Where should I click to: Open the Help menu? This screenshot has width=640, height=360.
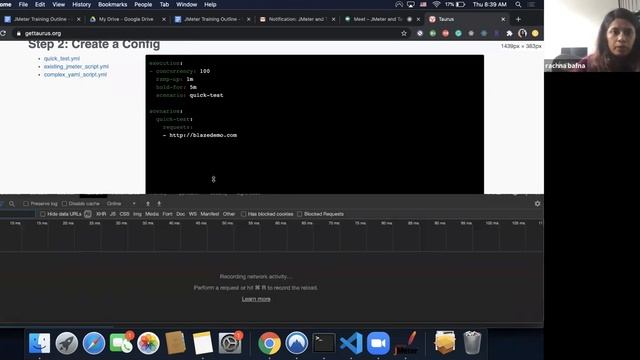(210, 4)
